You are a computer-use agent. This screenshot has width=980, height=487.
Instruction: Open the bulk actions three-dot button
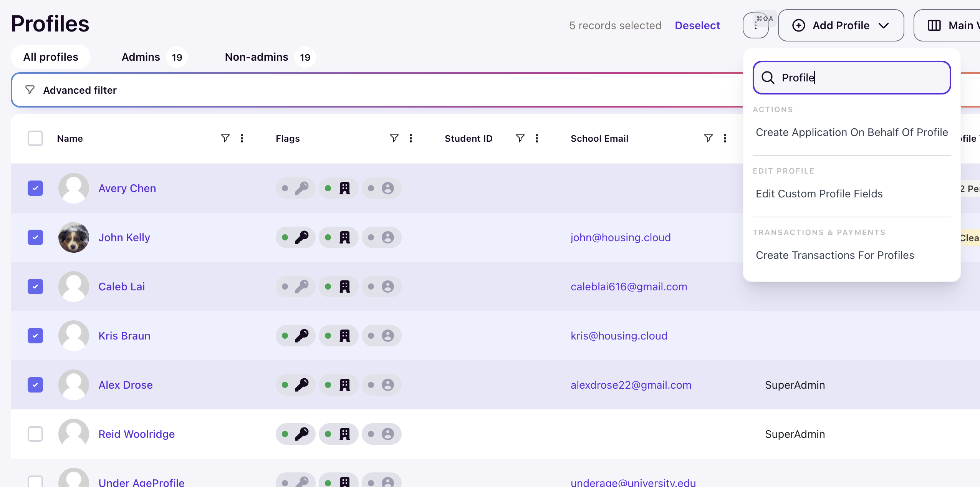[755, 25]
